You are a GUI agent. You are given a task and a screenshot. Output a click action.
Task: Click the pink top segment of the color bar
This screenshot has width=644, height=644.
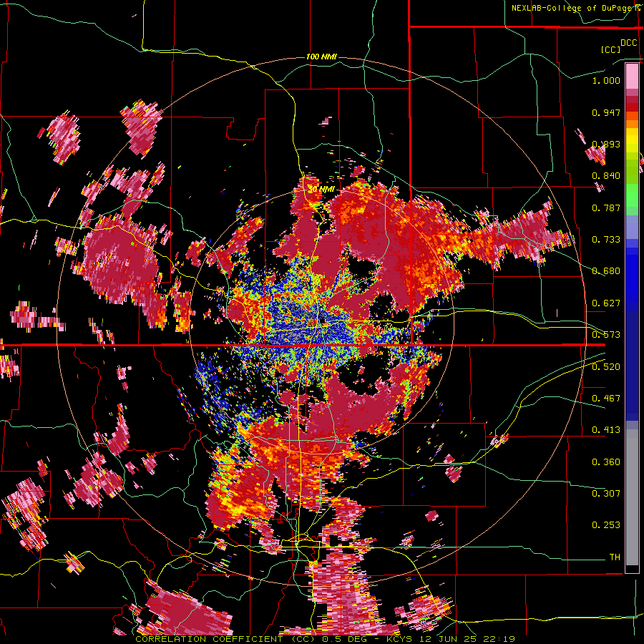coord(632,76)
